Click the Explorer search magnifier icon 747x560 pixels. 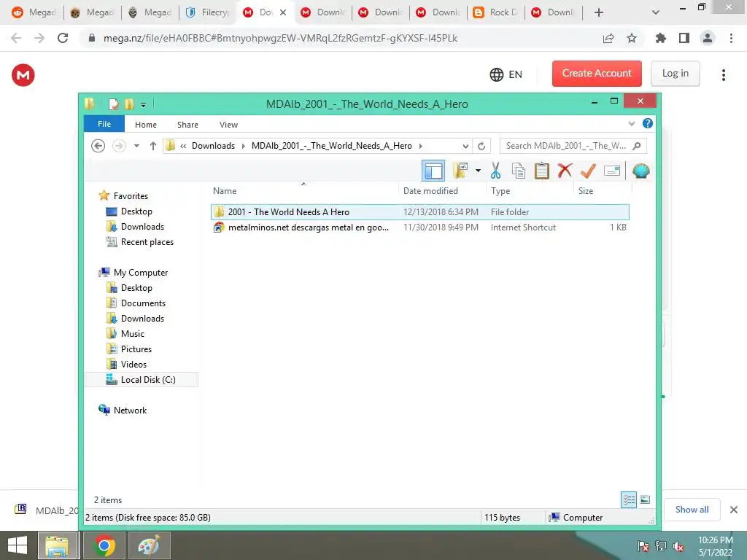pyautogui.click(x=636, y=146)
